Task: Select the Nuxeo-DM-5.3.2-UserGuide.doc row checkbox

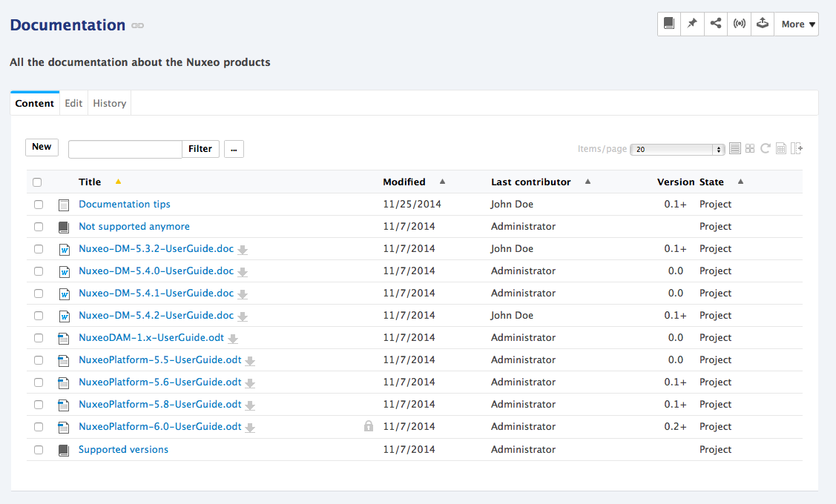Action: [39, 249]
